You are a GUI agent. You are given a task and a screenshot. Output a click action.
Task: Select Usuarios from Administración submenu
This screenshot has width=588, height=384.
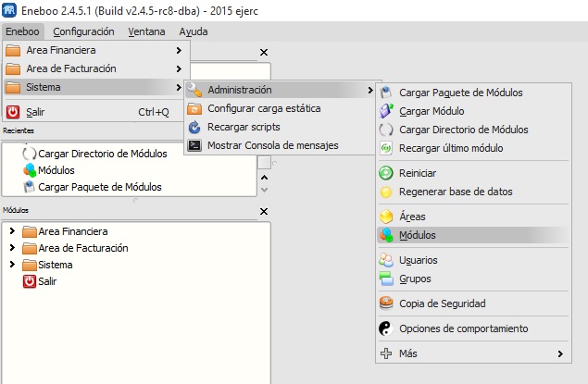pyautogui.click(x=473, y=260)
